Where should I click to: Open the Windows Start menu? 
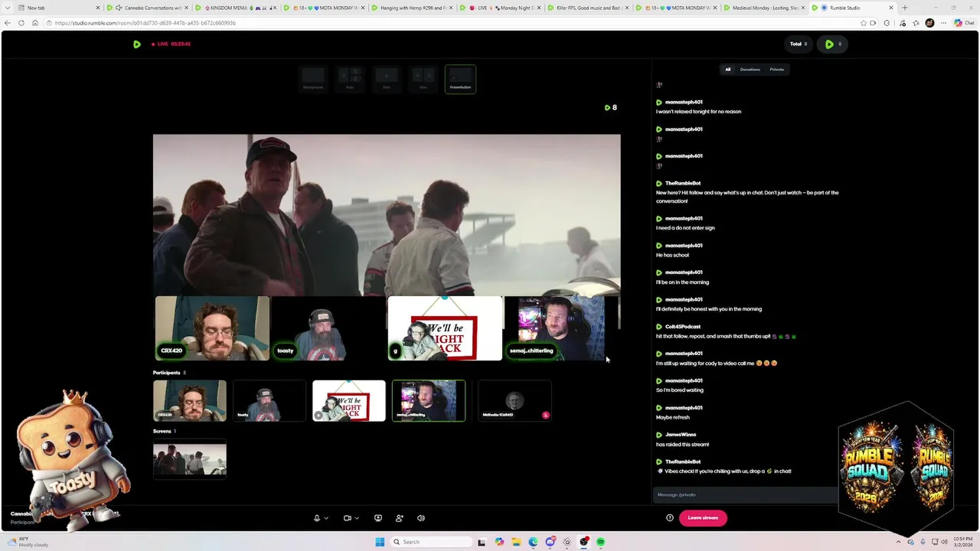click(x=380, y=542)
